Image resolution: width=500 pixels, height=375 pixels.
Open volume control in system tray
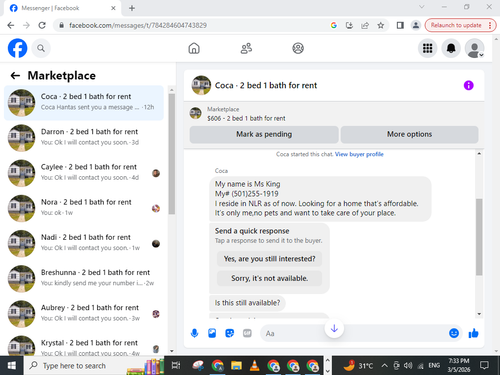click(408, 366)
